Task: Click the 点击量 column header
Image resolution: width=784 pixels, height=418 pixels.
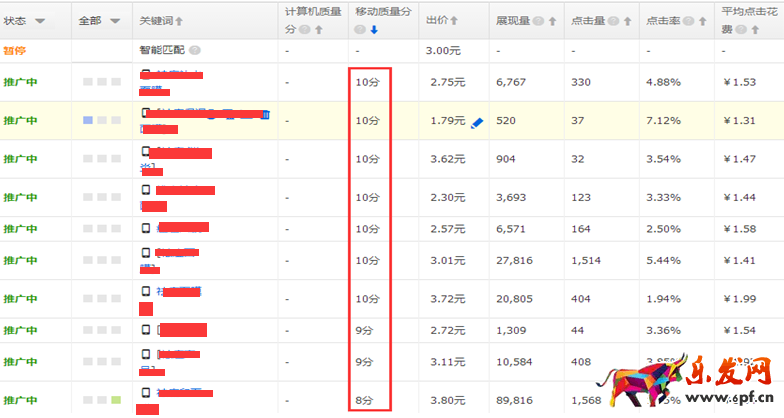Action: (x=588, y=20)
